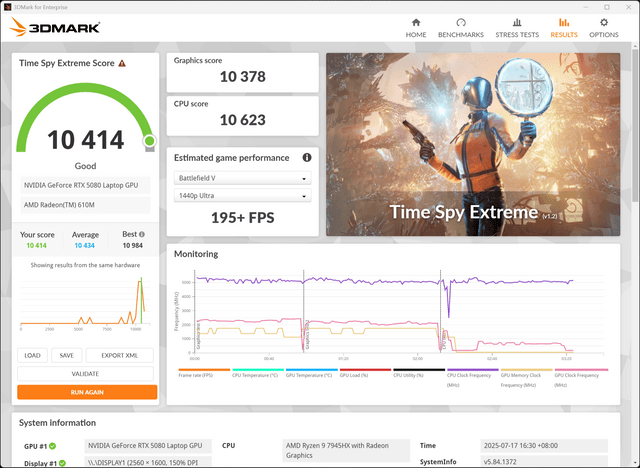The width and height of the screenshot is (640, 468).
Task: Click the RUN AGAIN button
Action: point(87,392)
